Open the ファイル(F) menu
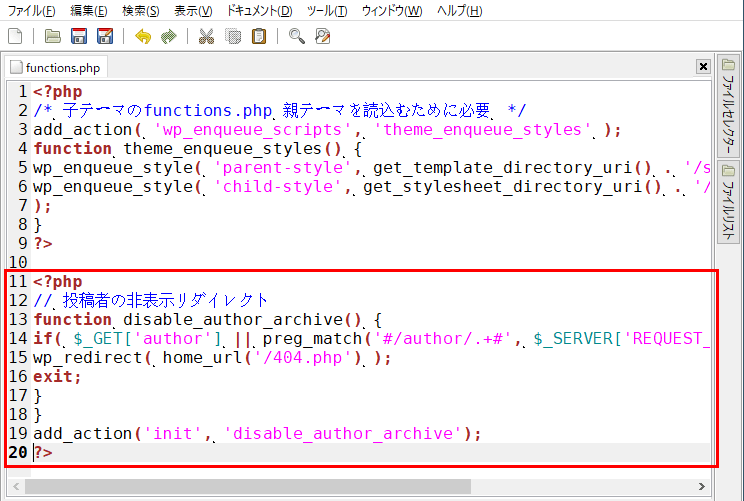744x501 pixels. tap(32, 10)
